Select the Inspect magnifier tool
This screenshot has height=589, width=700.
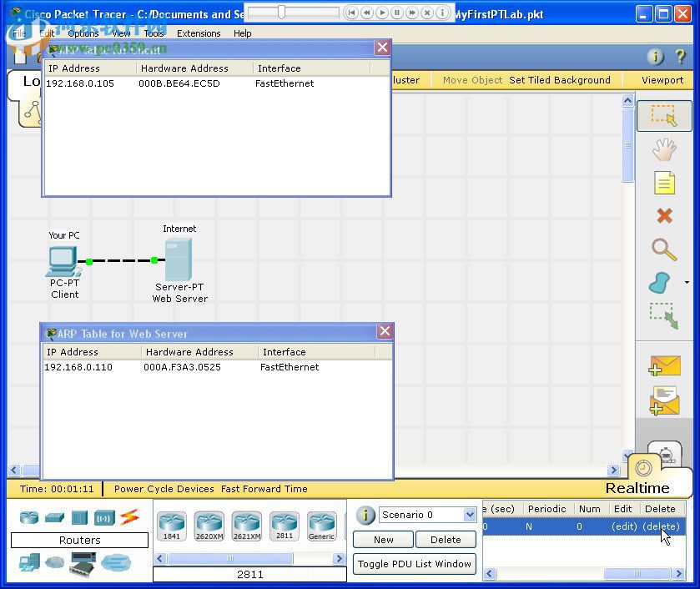(x=663, y=249)
